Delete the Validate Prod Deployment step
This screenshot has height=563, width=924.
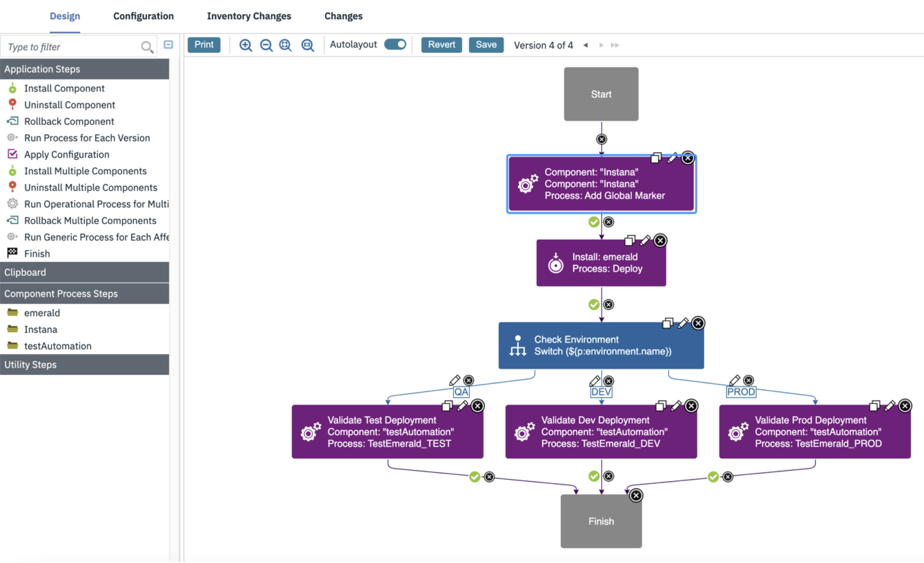pos(905,406)
